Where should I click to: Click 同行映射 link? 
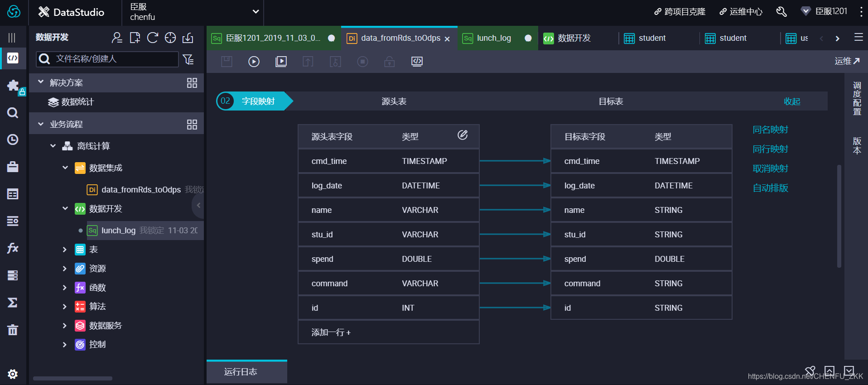(x=770, y=149)
